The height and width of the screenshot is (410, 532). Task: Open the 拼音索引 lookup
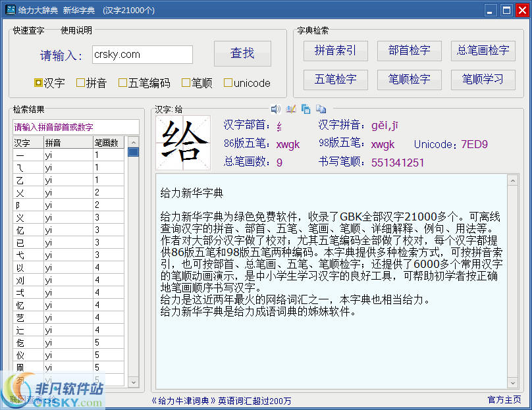tap(335, 51)
